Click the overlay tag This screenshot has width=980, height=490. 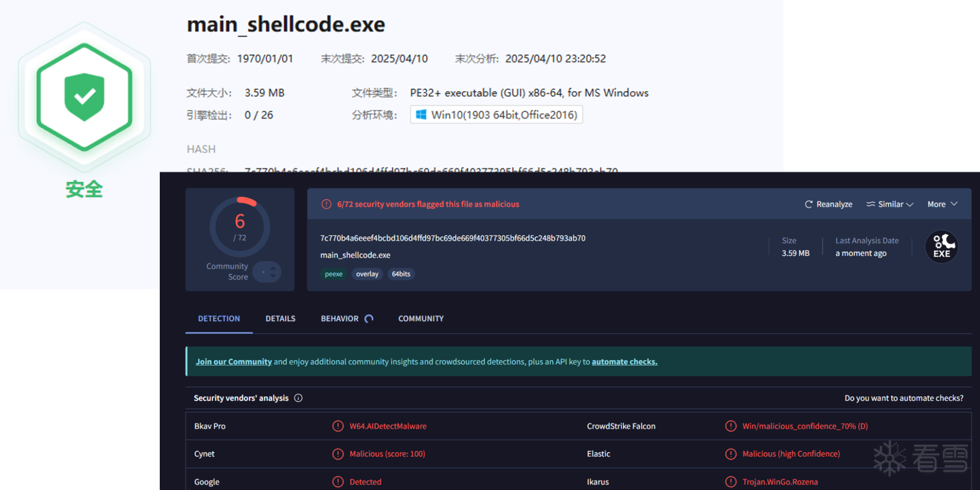(x=367, y=274)
